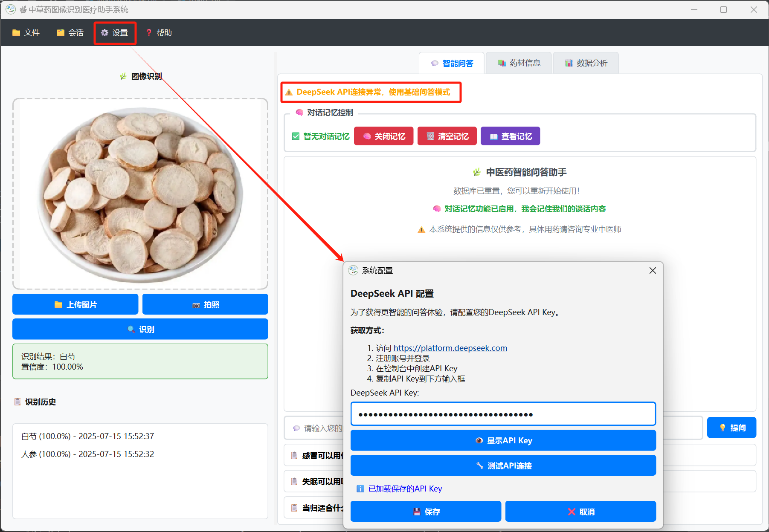Click the question mark icon beside 帮助
The height and width of the screenshot is (532, 769).
[148, 33]
